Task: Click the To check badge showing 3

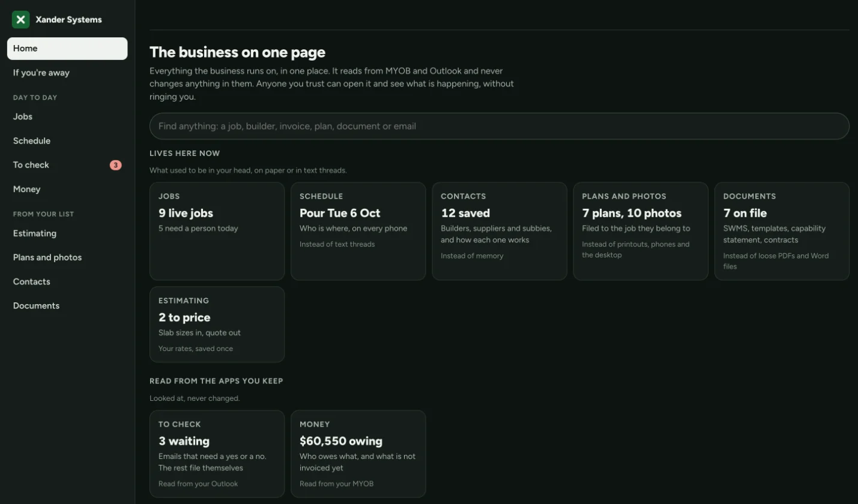Action: [115, 165]
